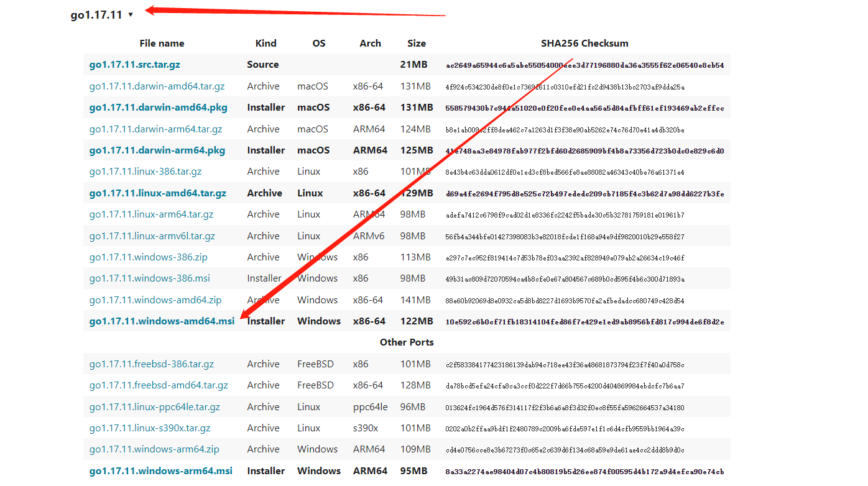This screenshot has height=486, width=868.
Task: Click go1.17.11.windows-arm64.msi installer link
Action: point(160,471)
